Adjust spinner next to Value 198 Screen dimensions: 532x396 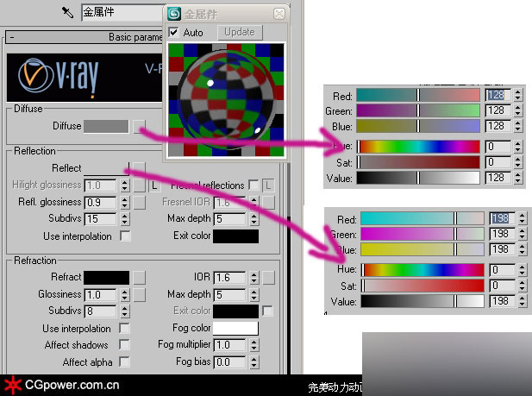coord(523,301)
